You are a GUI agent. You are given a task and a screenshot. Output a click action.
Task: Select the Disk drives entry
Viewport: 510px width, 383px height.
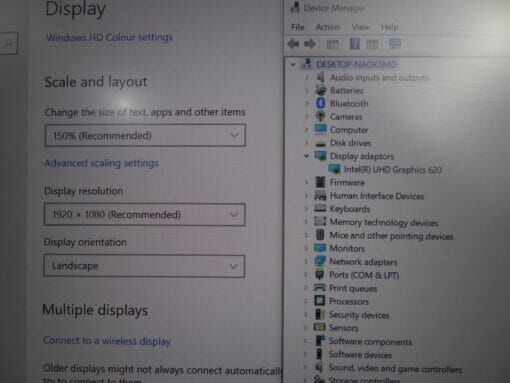tap(350, 143)
